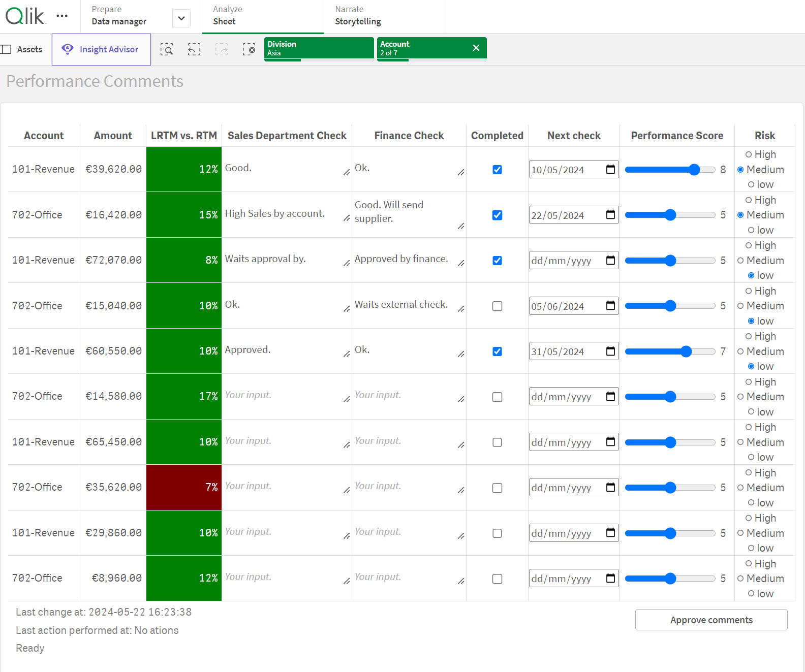
Task: Open calendar picker in €35,620.00 row
Action: click(610, 488)
